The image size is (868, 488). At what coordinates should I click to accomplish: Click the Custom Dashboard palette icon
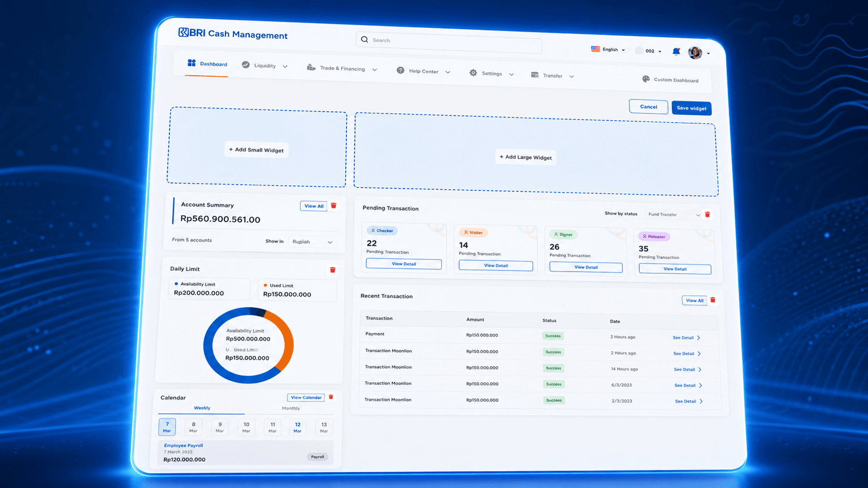646,79
